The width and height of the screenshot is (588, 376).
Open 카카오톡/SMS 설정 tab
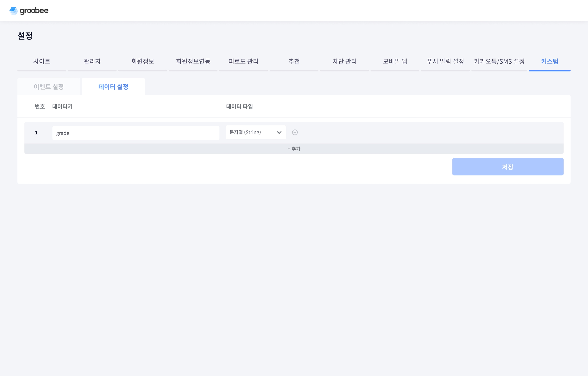tap(499, 61)
